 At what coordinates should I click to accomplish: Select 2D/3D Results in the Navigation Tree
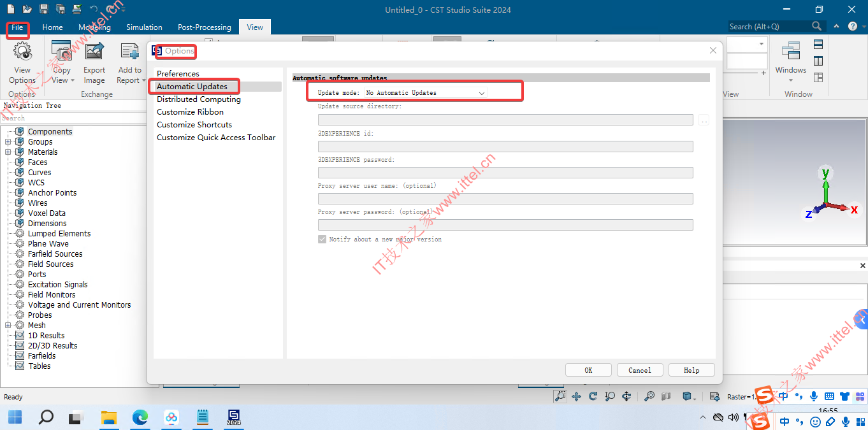[x=52, y=346]
